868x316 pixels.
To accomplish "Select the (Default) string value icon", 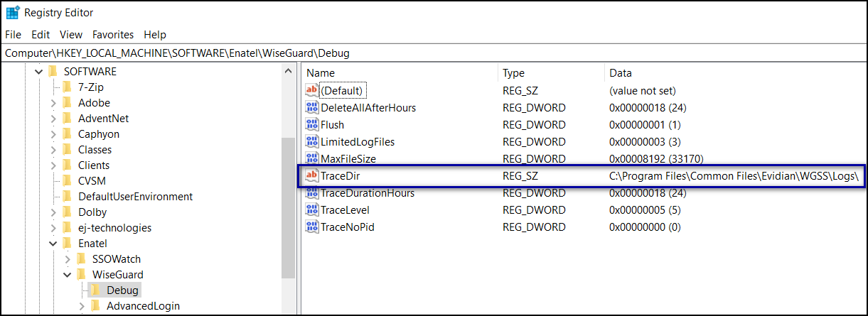I will (x=312, y=91).
